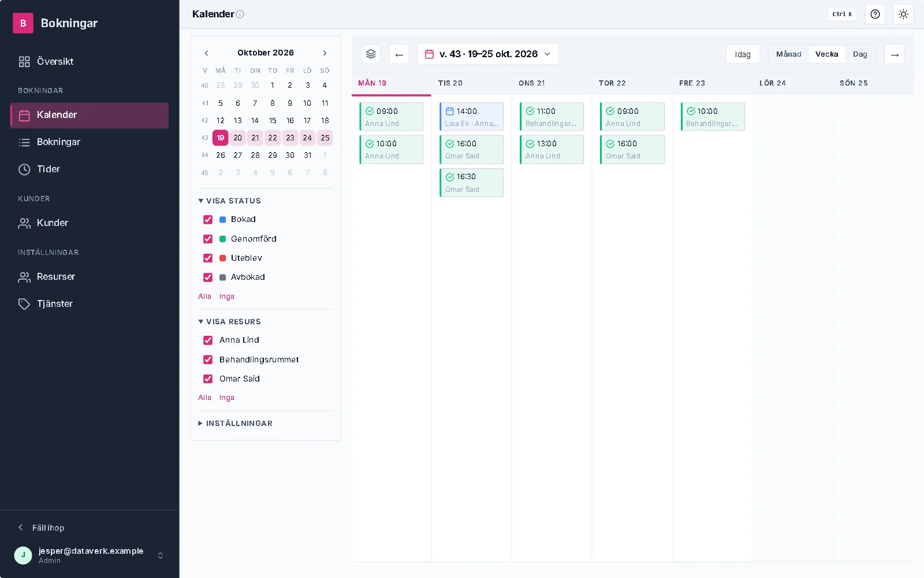Go to previous week with left arrow
This screenshot has width=924, height=578.
tap(399, 54)
